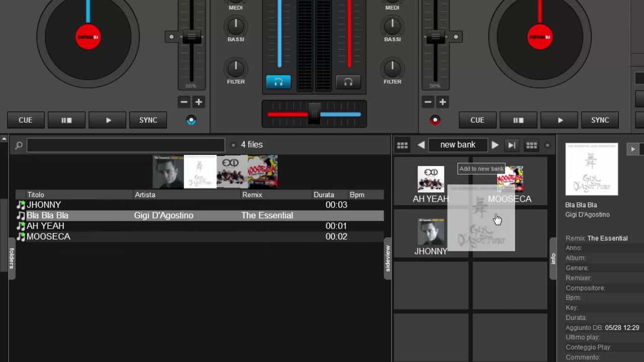Screen dimensions: 644x362
Task: Click the EXID cover thumbnail in browser
Action: click(x=231, y=172)
